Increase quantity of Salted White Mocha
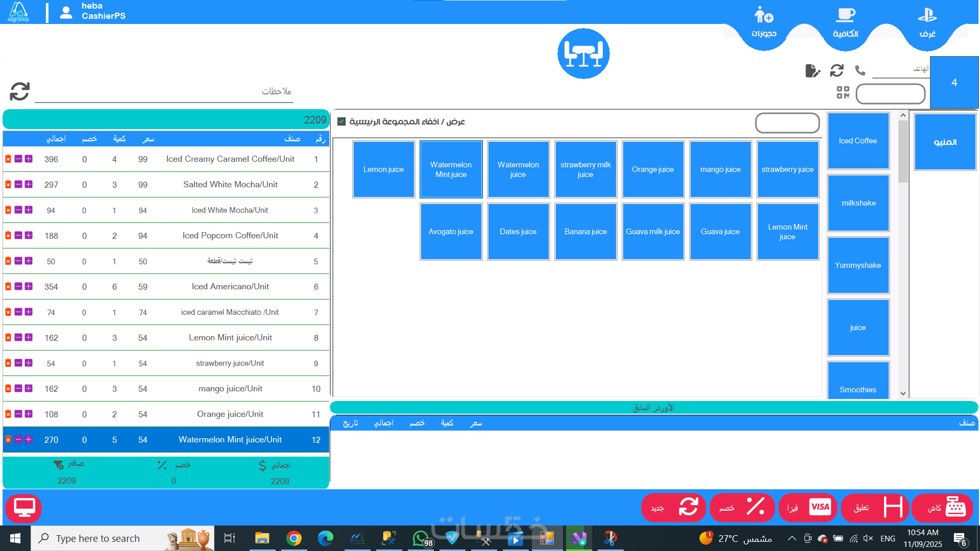 (x=29, y=185)
